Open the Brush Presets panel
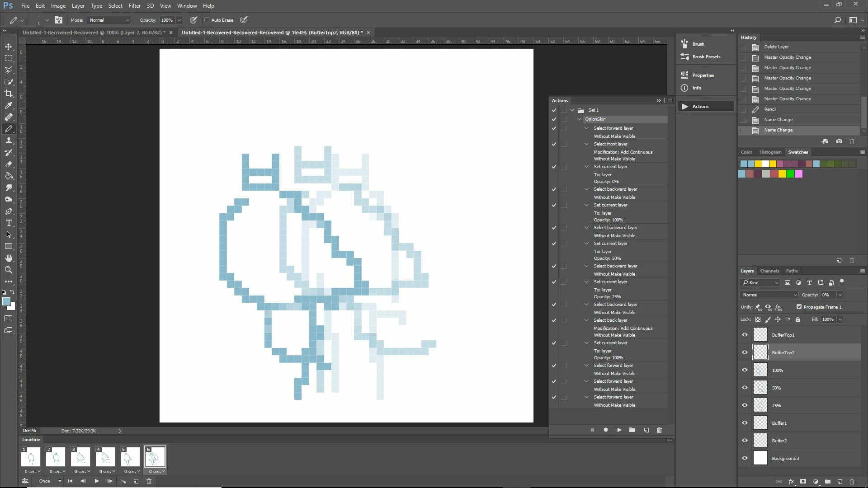This screenshot has height=488, width=868. [x=706, y=57]
